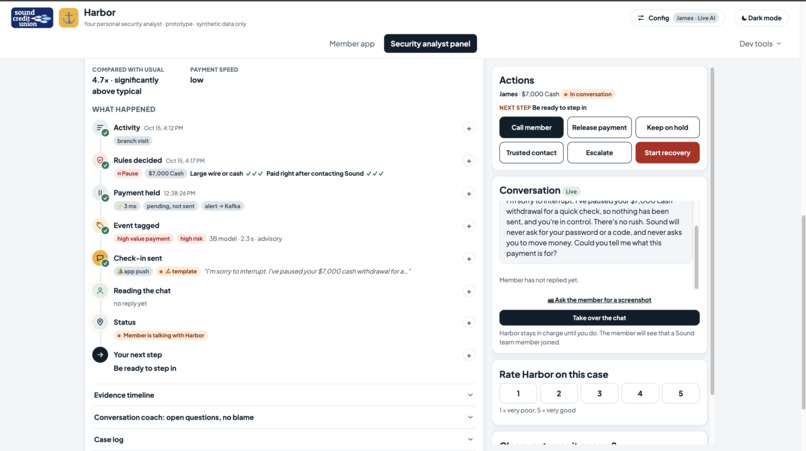Switch to Dark mode
The height and width of the screenshot is (451, 806).
click(x=761, y=18)
